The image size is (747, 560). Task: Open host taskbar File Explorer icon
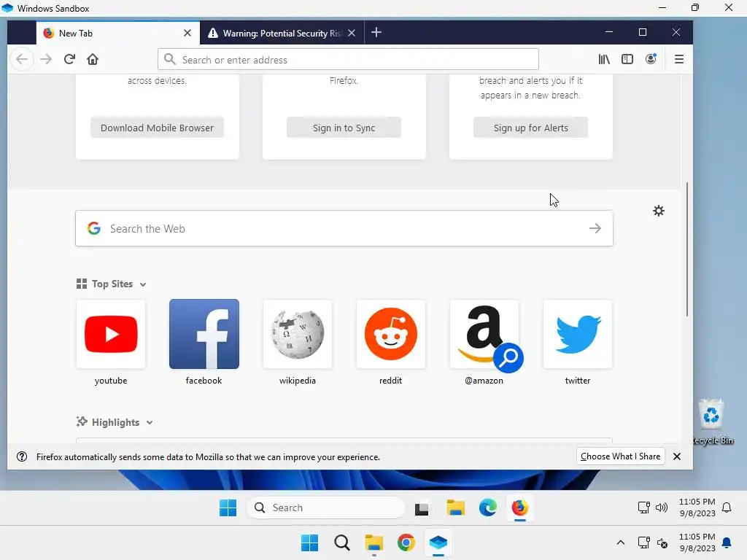tap(374, 542)
